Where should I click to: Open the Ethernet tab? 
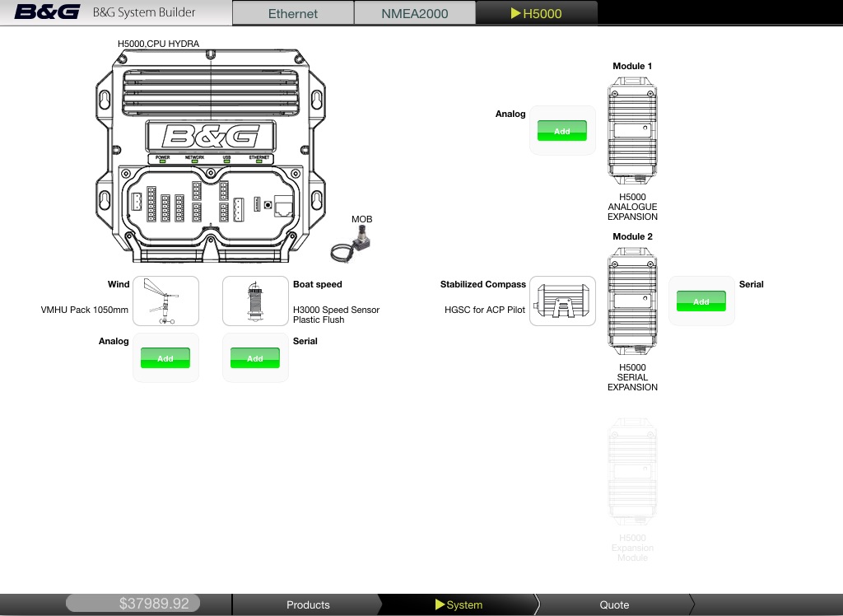click(293, 13)
